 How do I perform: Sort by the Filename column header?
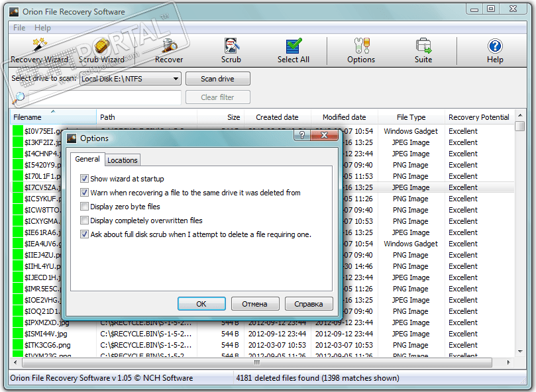click(x=53, y=117)
